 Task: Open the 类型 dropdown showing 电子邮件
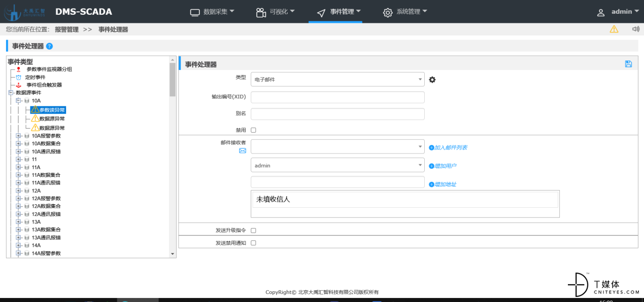[337, 80]
